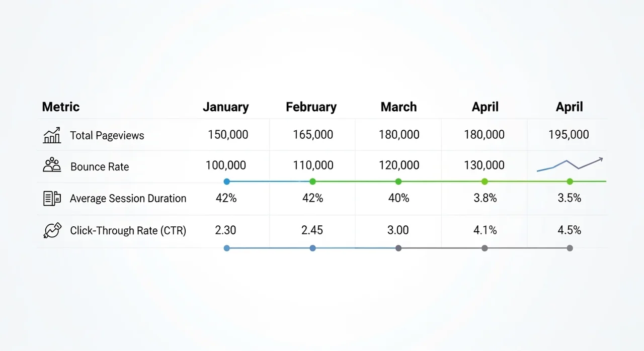644x351 pixels.
Task: Click the blue dot on the upper timeline line
Action: click(226, 182)
